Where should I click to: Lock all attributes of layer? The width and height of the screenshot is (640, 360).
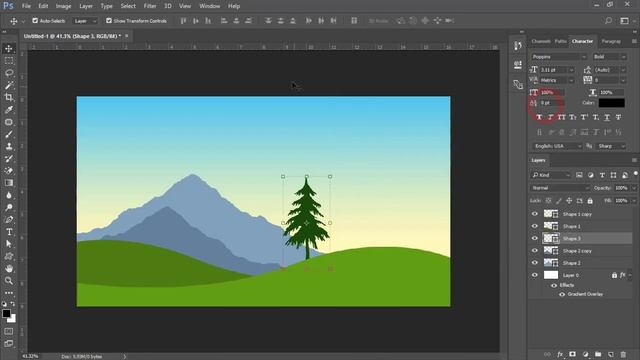tap(590, 201)
